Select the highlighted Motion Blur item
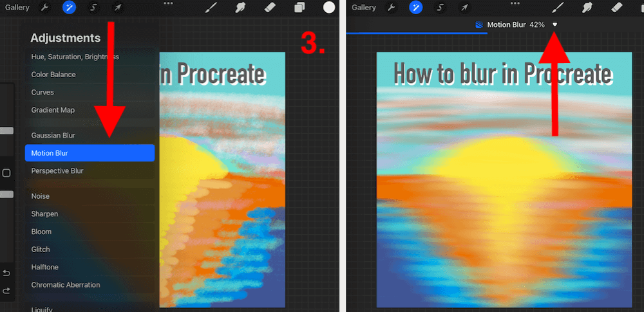This screenshot has height=312, width=644. click(90, 152)
